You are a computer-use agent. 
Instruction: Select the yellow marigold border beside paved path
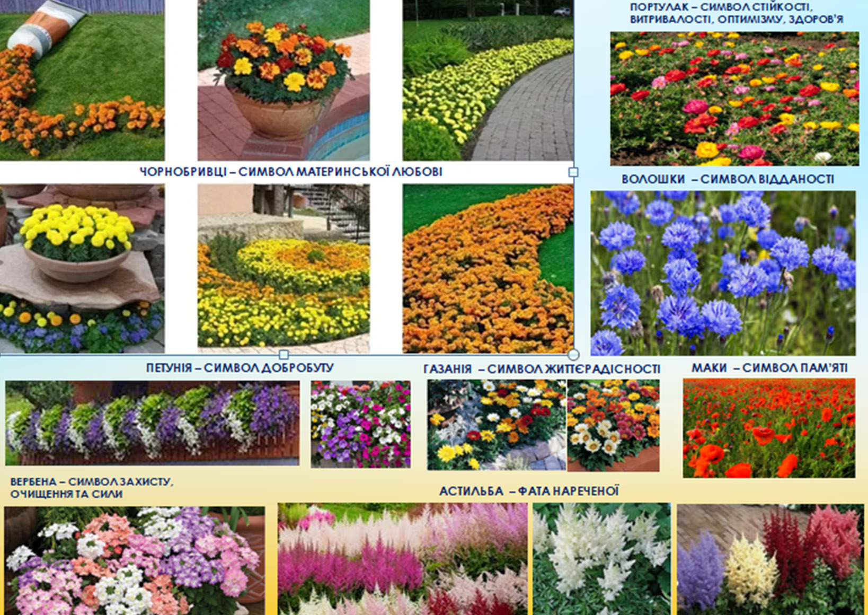488,80
